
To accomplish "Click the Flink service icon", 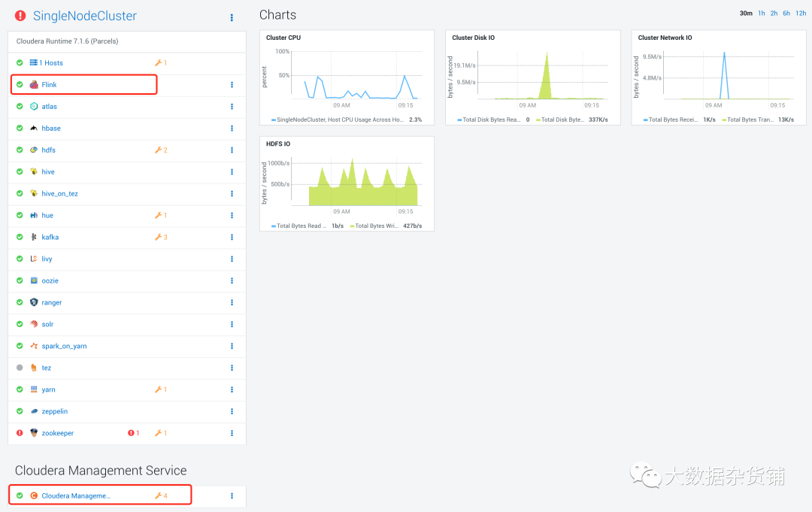I will 34,85.
